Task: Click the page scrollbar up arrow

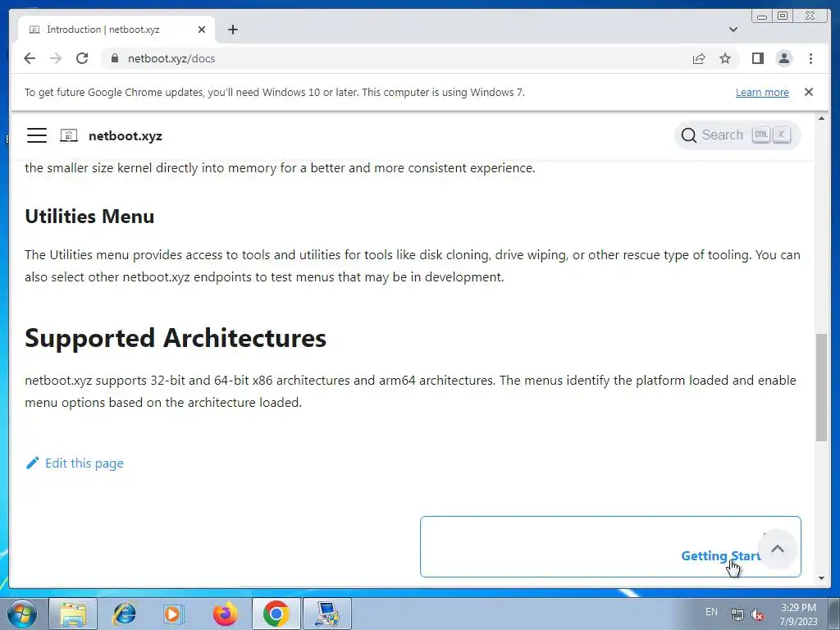Action: click(821, 118)
